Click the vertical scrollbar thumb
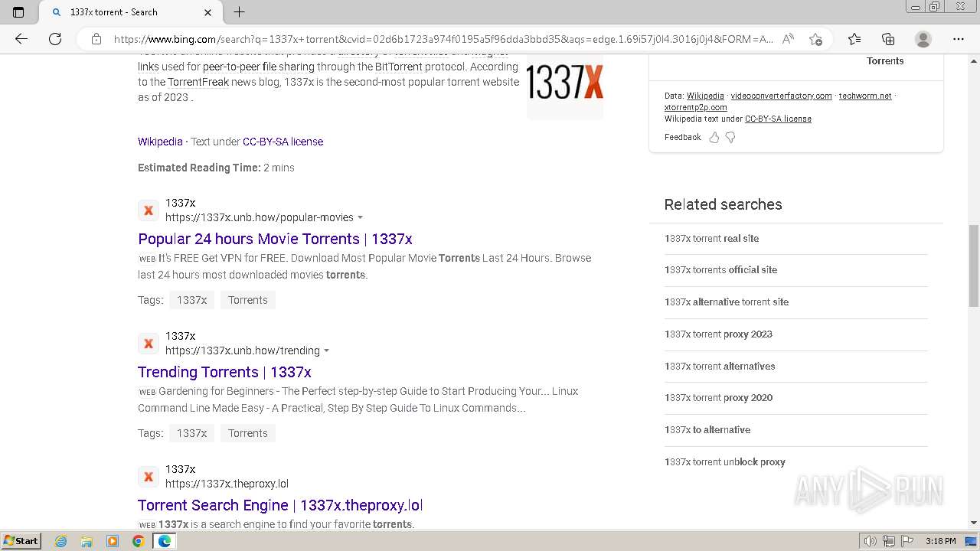 pos(973,266)
